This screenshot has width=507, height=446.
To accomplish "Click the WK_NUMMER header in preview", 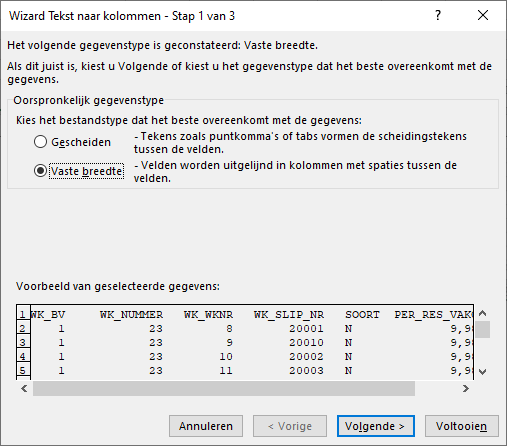I will pos(131,315).
